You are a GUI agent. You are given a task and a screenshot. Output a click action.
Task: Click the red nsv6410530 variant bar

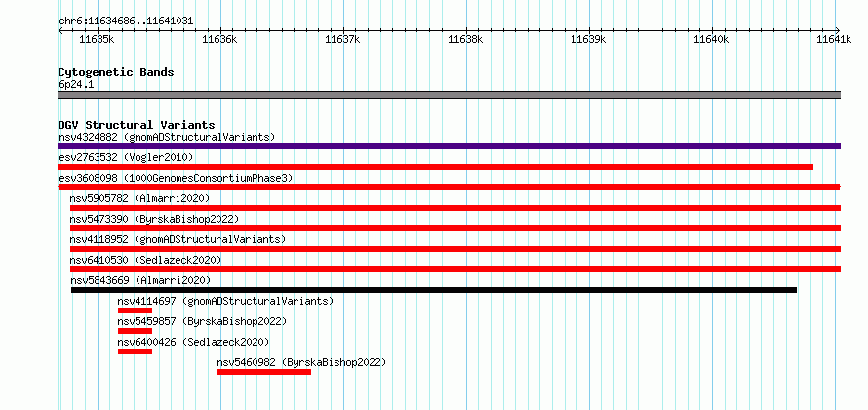coord(455,269)
